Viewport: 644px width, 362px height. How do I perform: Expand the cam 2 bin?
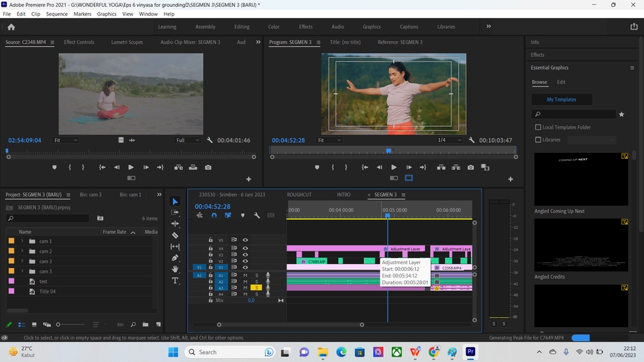22,251
